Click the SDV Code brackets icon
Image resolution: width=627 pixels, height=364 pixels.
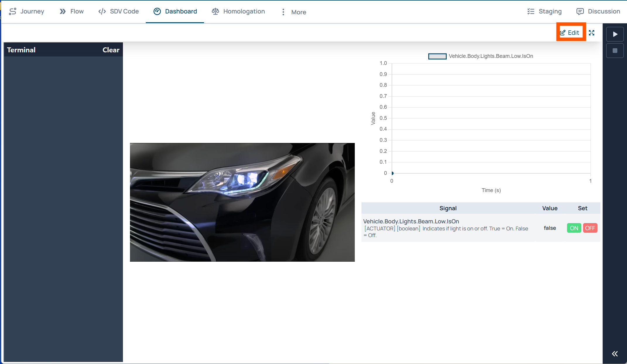pos(102,11)
